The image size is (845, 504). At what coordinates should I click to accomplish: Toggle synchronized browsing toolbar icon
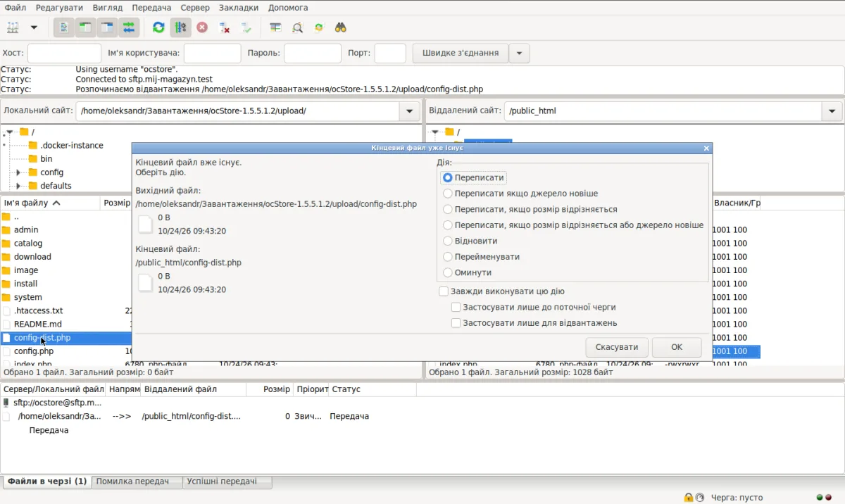click(x=319, y=27)
